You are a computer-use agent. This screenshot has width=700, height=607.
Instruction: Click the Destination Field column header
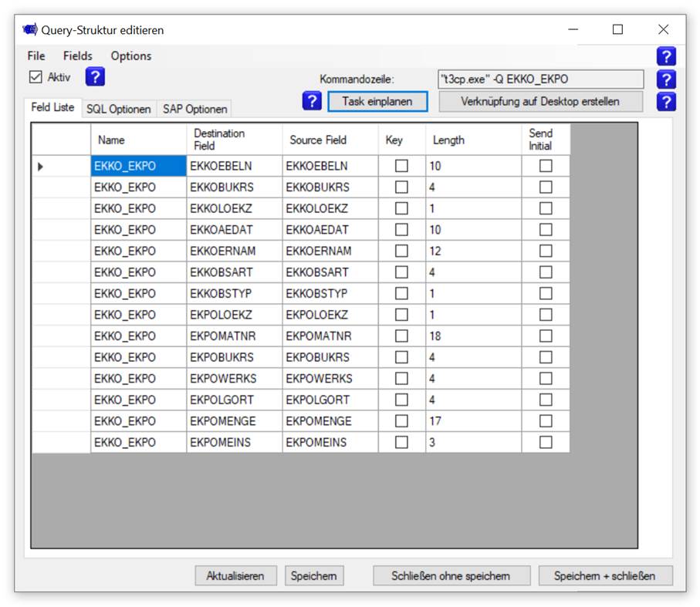click(x=235, y=140)
